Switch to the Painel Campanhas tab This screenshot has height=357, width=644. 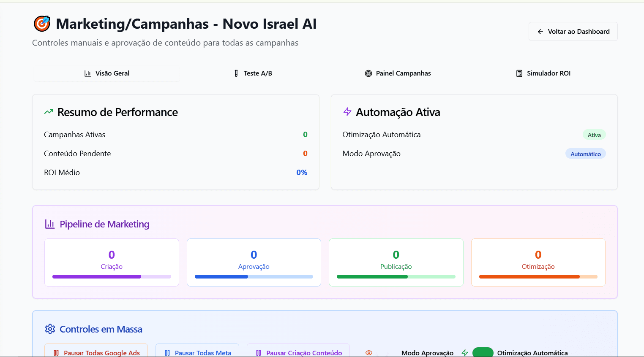point(398,73)
